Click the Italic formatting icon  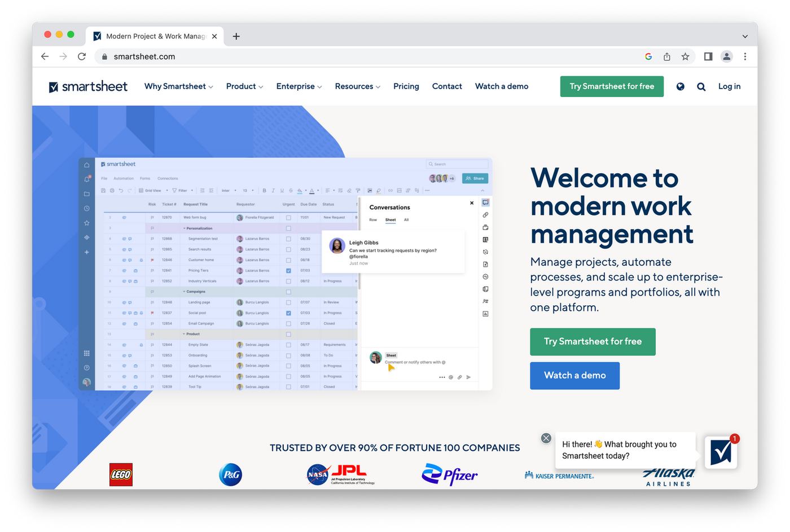273,191
